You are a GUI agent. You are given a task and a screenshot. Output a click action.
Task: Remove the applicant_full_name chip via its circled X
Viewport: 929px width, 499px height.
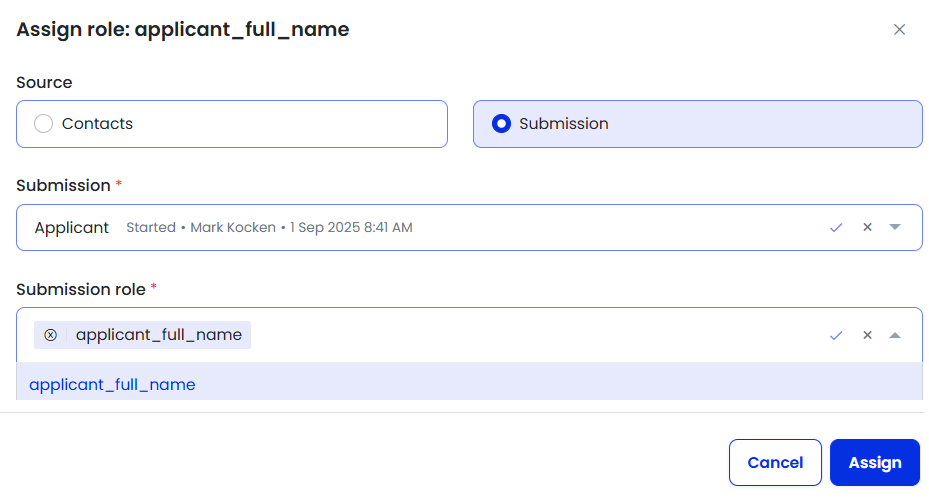[51, 335]
